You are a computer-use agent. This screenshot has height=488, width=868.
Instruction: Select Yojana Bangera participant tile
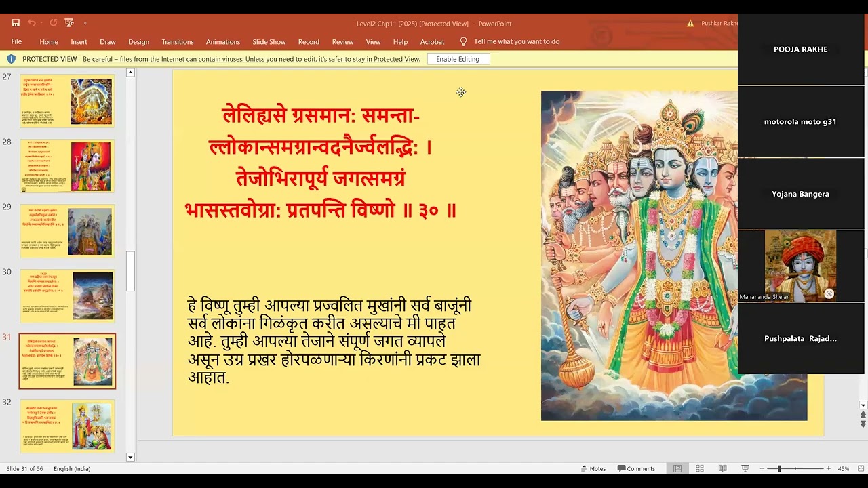tap(801, 194)
